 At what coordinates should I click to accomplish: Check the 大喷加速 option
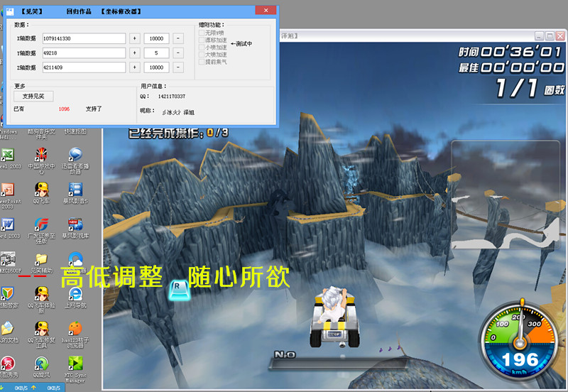tap(202, 55)
